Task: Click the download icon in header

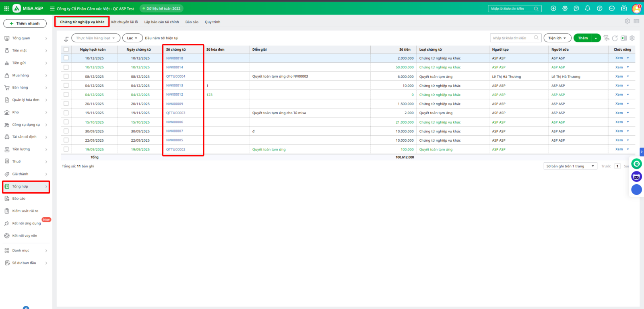Action: 553,8
